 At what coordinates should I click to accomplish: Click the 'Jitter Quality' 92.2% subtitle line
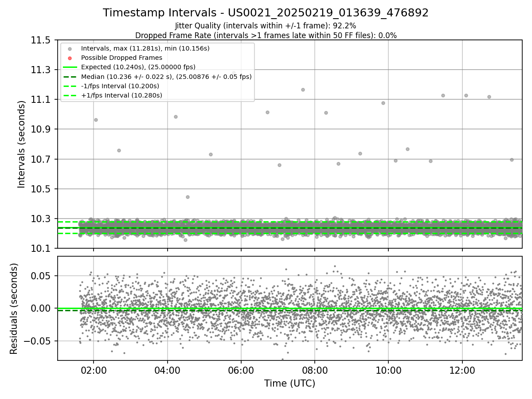266,26
